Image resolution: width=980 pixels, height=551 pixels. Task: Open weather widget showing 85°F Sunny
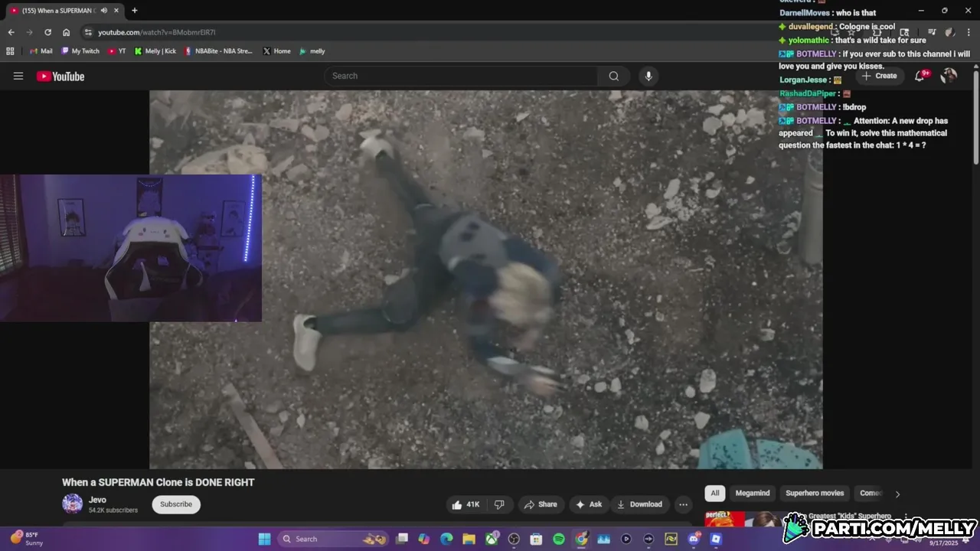click(x=27, y=539)
